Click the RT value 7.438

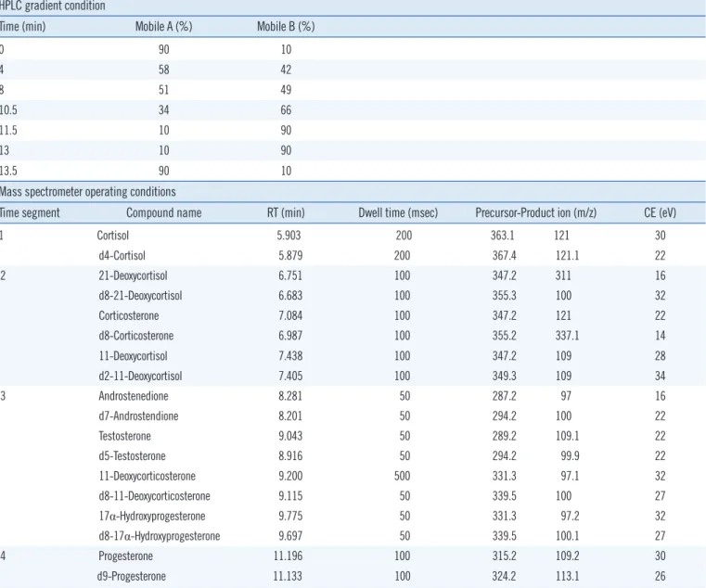tap(290, 356)
